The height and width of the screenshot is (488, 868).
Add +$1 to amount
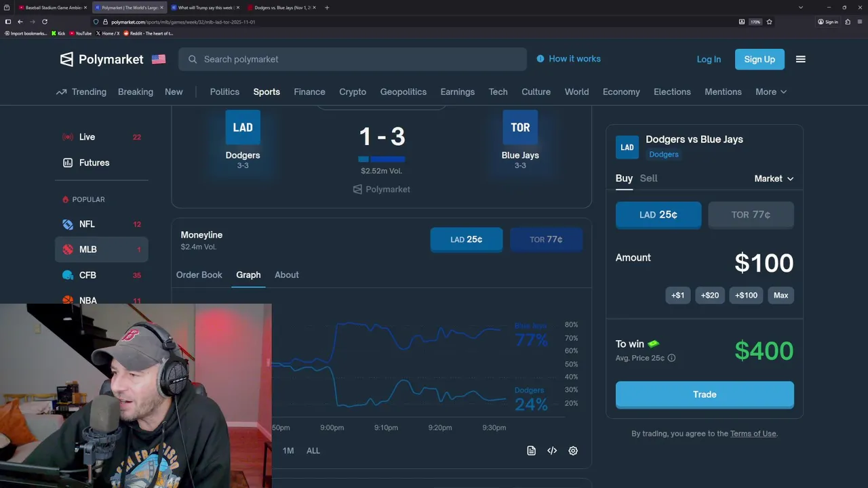click(677, 295)
